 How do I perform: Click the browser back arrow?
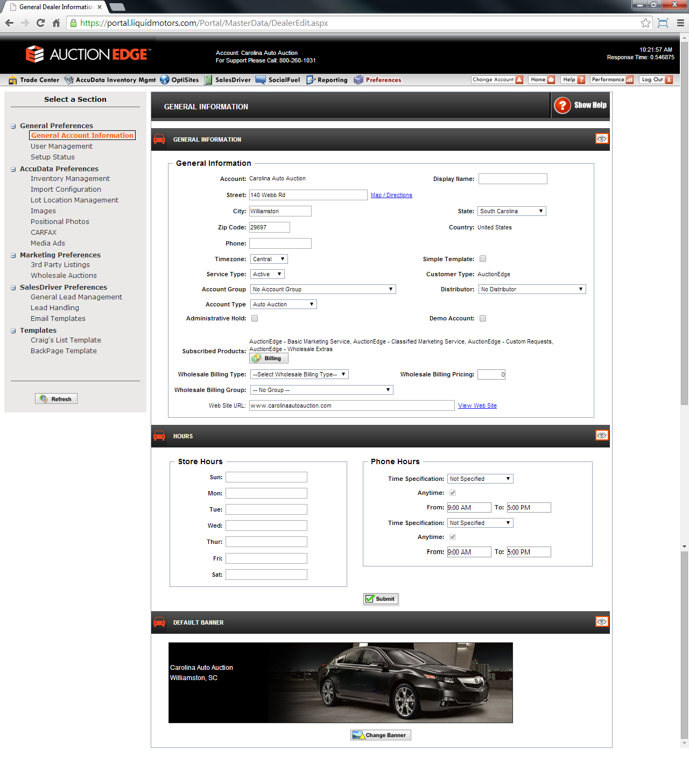9,23
